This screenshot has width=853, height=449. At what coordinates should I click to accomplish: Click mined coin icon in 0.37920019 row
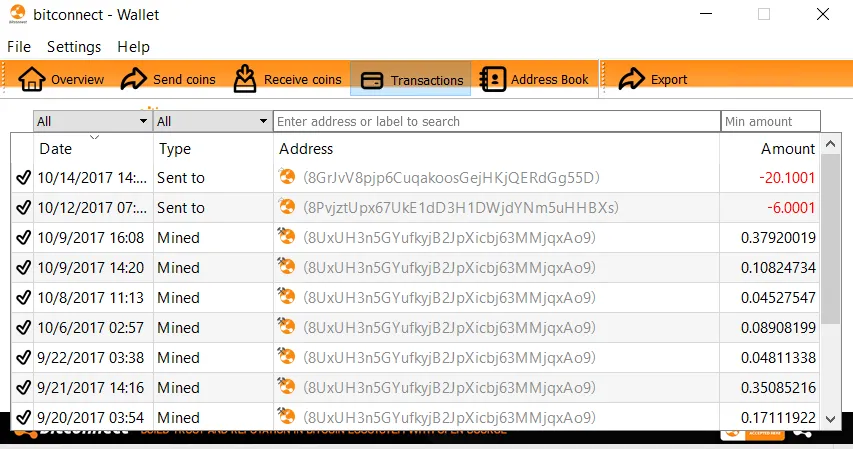click(x=286, y=236)
